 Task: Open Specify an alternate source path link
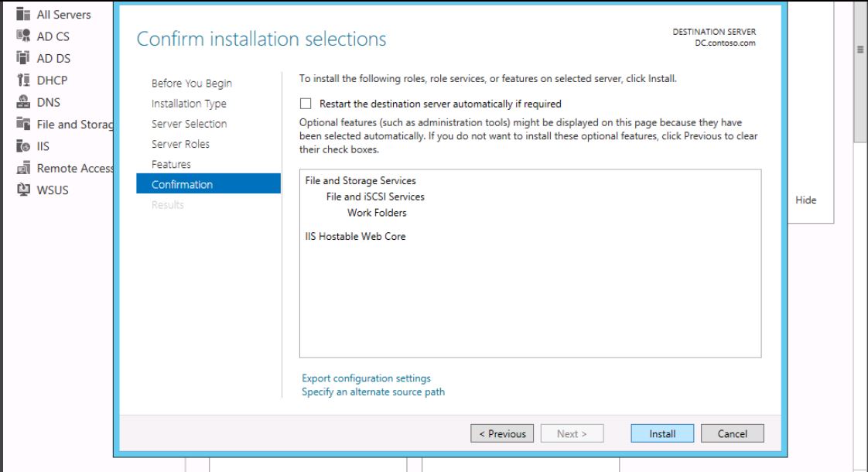(373, 392)
